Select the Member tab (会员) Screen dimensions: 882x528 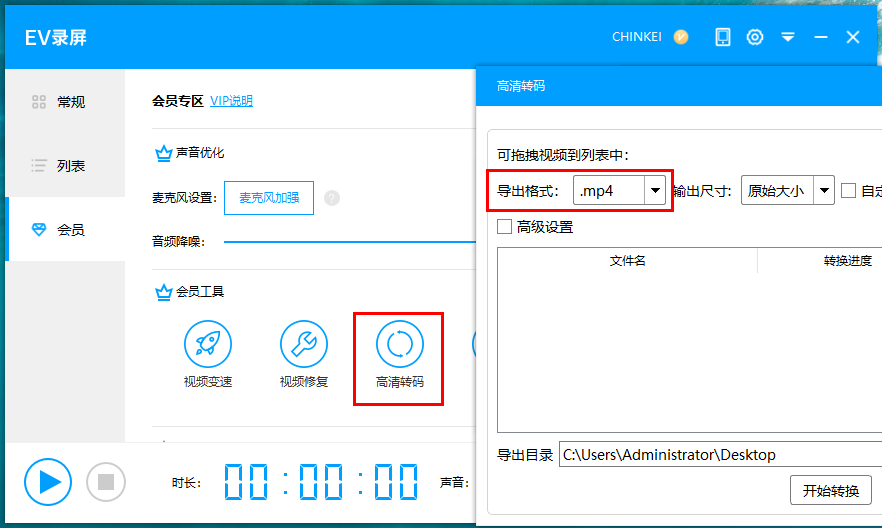click(60, 230)
